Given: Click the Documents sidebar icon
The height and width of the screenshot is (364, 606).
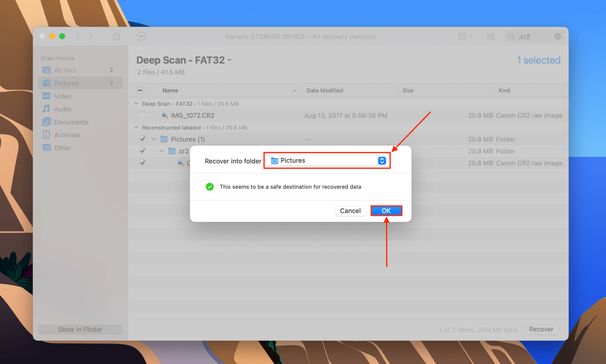Looking at the screenshot, I should 46,122.
